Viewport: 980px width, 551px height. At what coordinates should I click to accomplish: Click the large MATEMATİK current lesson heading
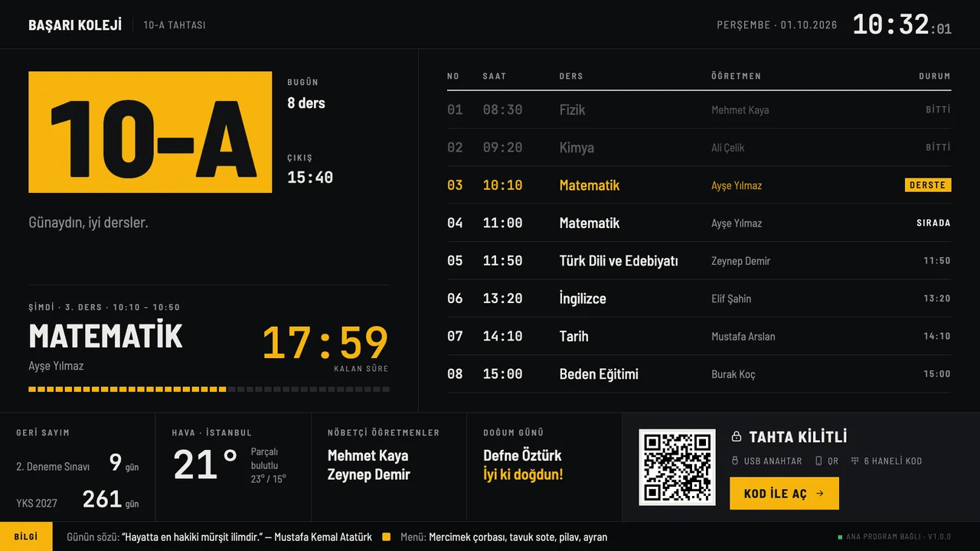106,337
